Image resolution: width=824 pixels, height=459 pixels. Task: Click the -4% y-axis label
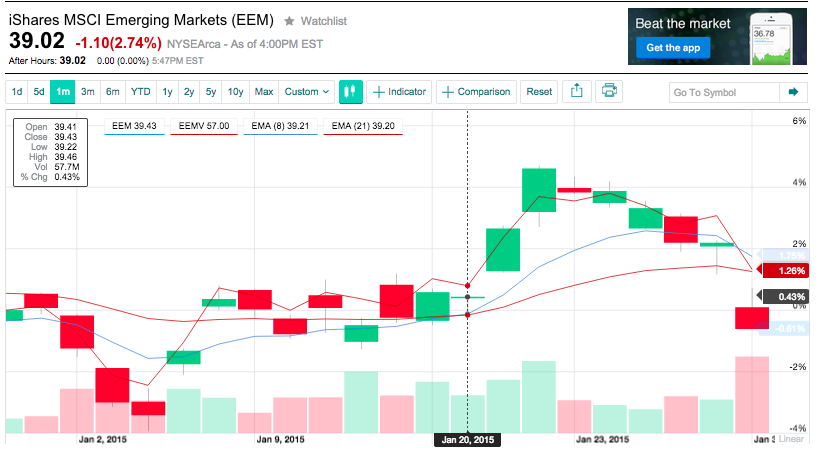[798, 429]
